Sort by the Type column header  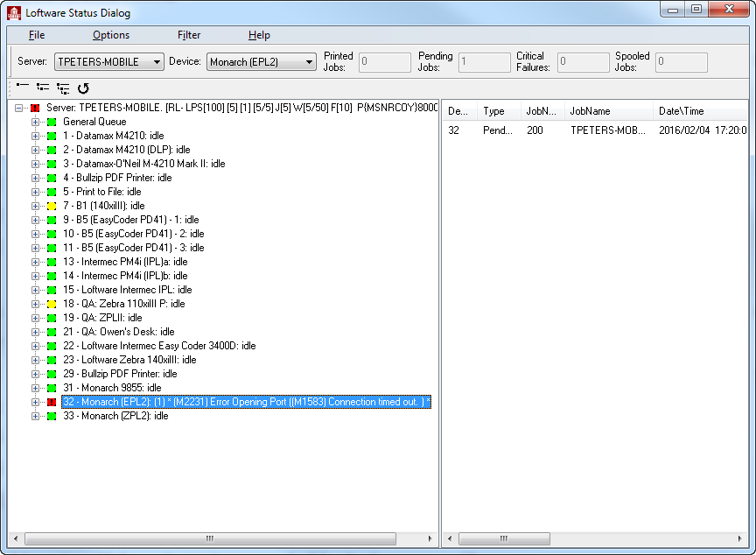499,111
